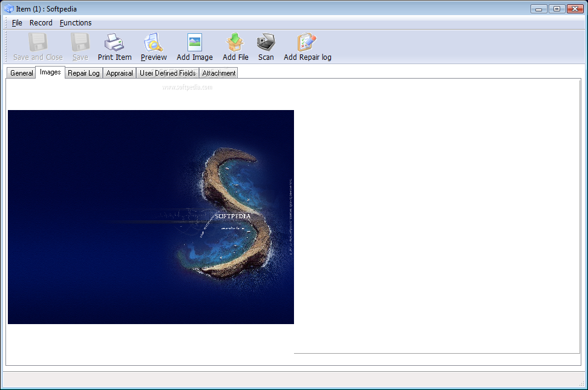This screenshot has height=390, width=588.
Task: Select the Softpedia island image thumbnail
Action: point(151,216)
